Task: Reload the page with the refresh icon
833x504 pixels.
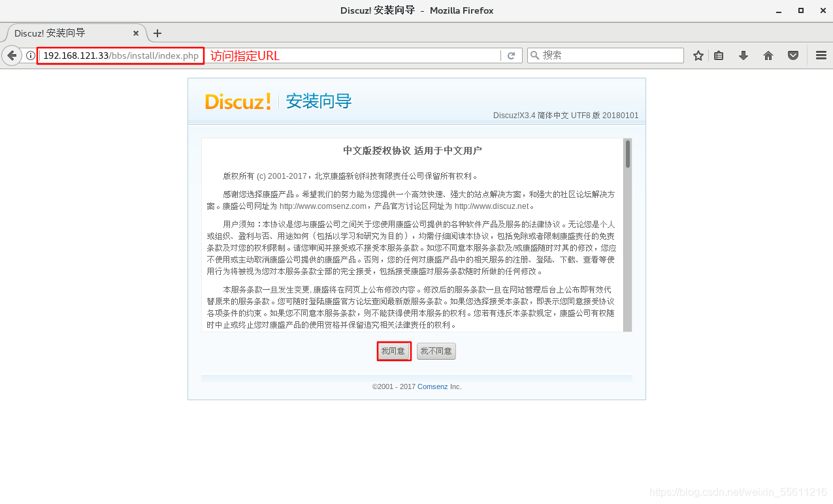Action: tap(512, 55)
